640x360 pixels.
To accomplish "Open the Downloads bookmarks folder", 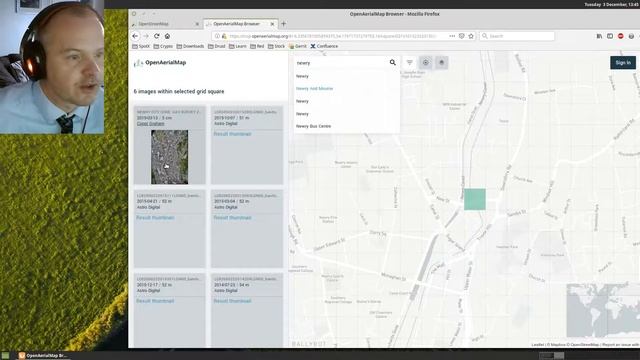I will click(x=190, y=46).
